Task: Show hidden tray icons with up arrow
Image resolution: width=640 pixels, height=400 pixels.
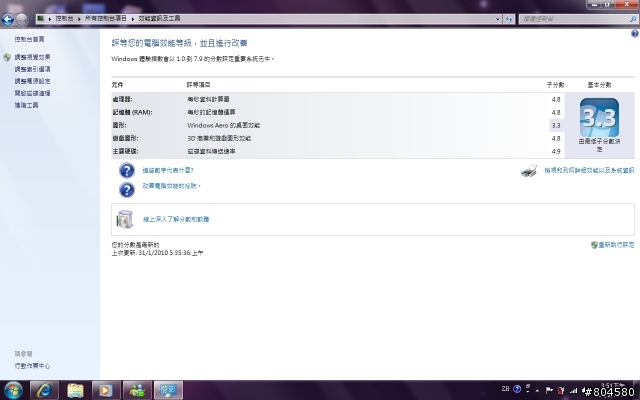Action: tap(537, 390)
